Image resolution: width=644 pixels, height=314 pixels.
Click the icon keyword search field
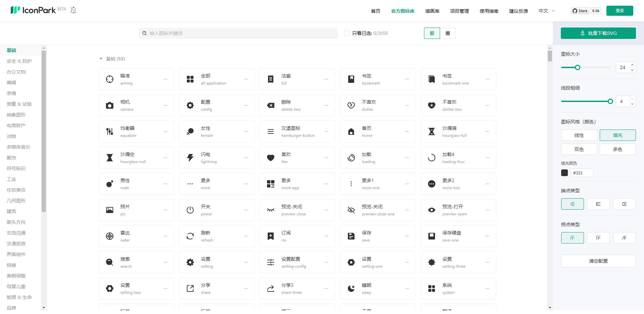(238, 33)
